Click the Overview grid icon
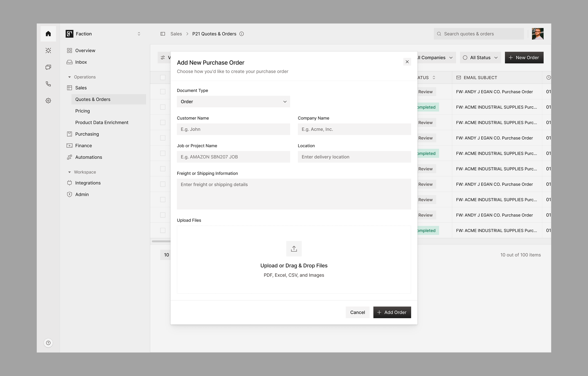The width and height of the screenshot is (588, 376). pyautogui.click(x=69, y=50)
